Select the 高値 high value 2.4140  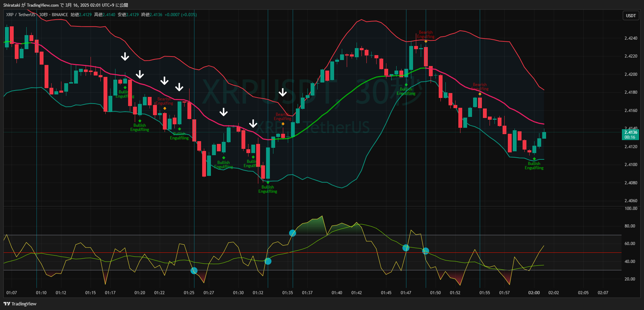pos(109,15)
